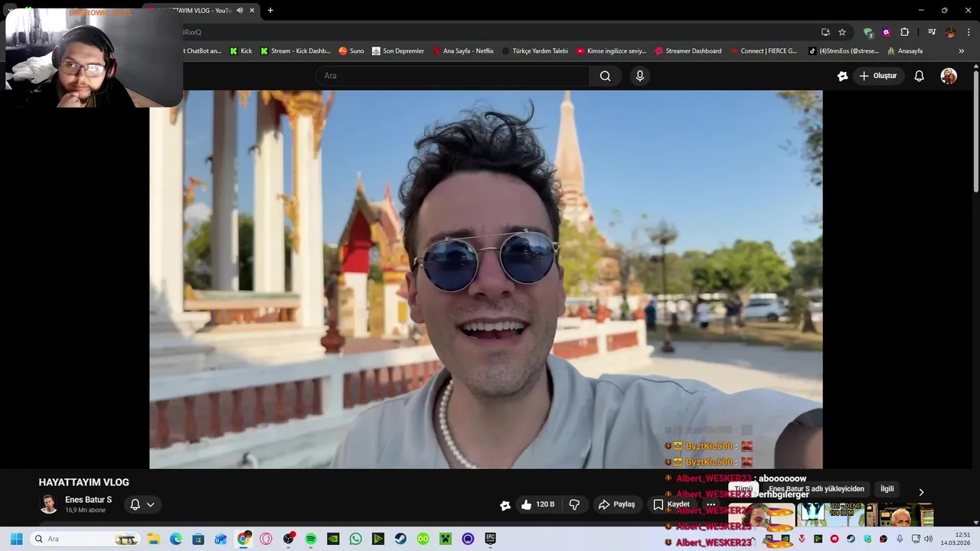This screenshot has width=980, height=551.
Task: Open the StresEos TikTok bookmark
Action: pos(844,51)
